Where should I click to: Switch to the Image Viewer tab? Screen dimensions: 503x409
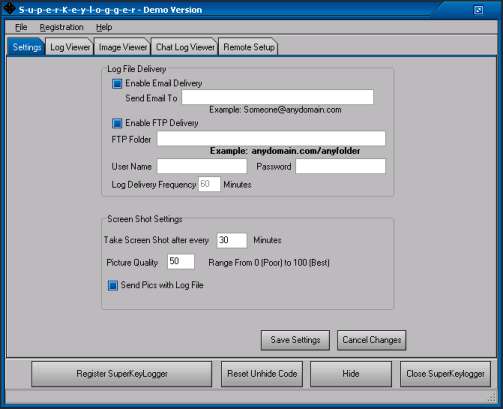(123, 47)
